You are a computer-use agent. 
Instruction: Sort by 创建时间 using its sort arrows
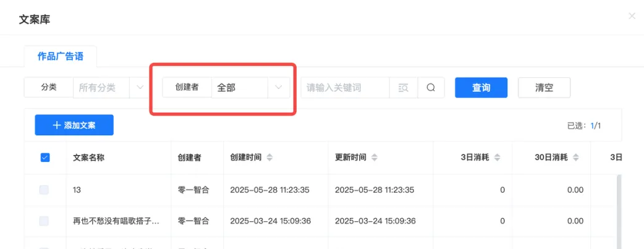tap(269, 158)
